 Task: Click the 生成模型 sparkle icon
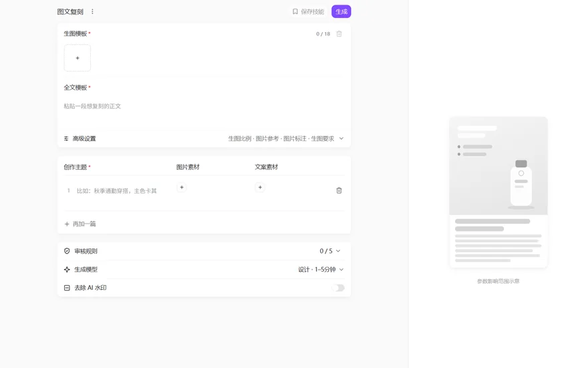pos(67,269)
